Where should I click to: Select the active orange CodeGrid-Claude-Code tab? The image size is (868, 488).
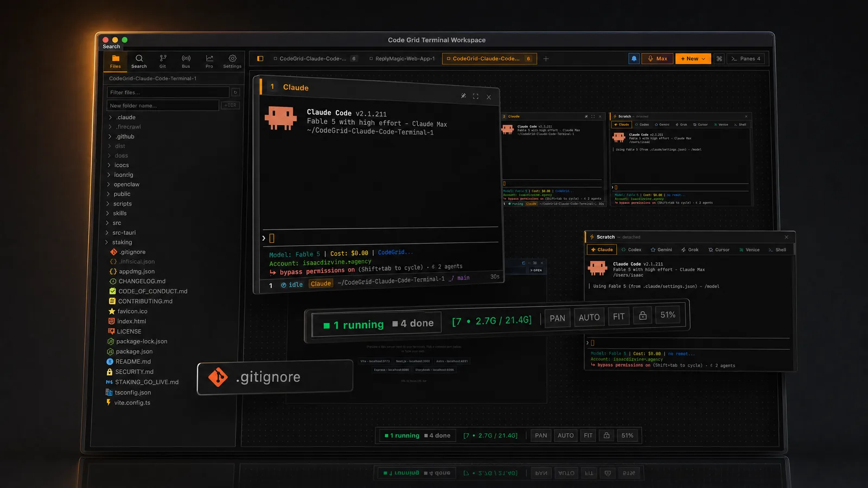[x=489, y=59]
